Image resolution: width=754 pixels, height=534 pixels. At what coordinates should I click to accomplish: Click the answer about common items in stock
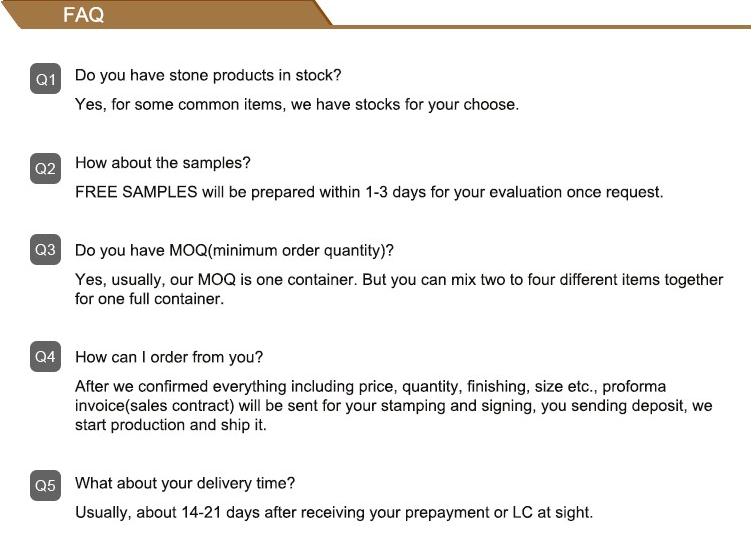pyautogui.click(x=297, y=104)
